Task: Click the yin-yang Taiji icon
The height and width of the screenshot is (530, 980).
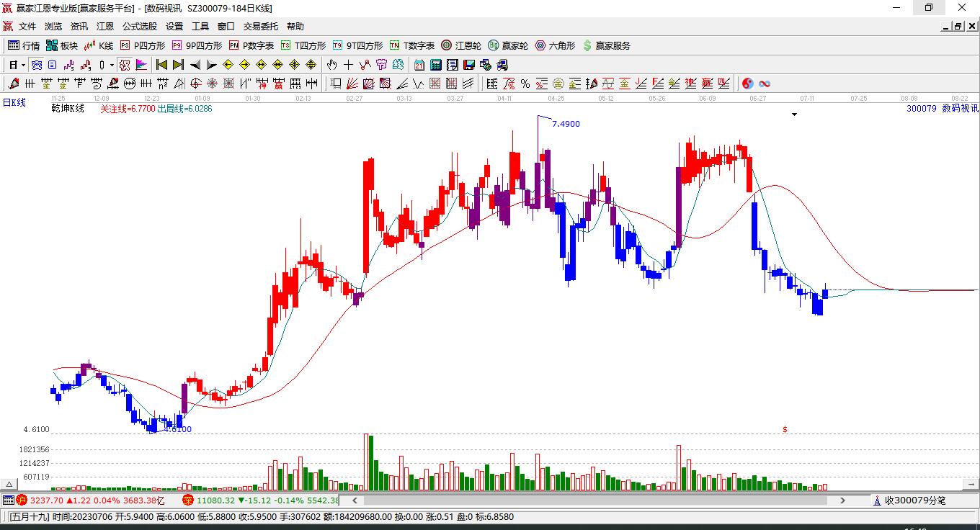Action: pos(748,84)
